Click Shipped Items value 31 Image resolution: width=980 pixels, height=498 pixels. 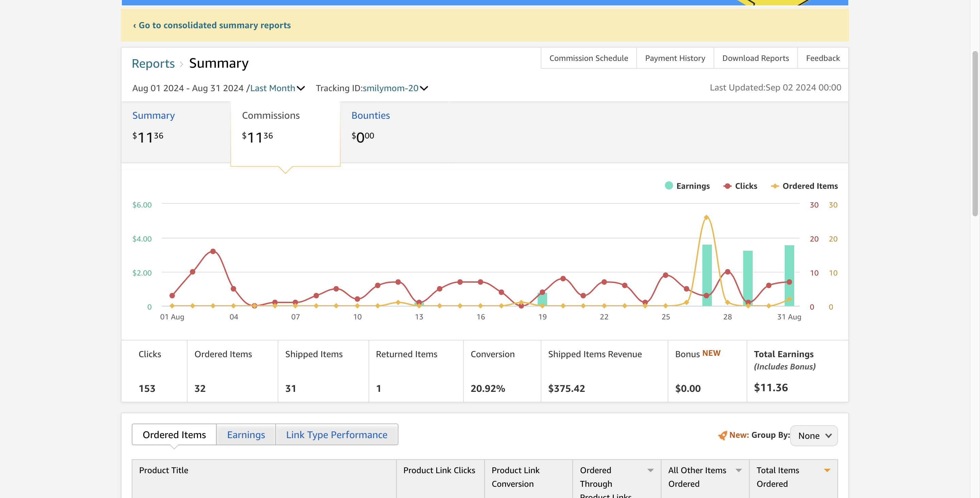290,388
